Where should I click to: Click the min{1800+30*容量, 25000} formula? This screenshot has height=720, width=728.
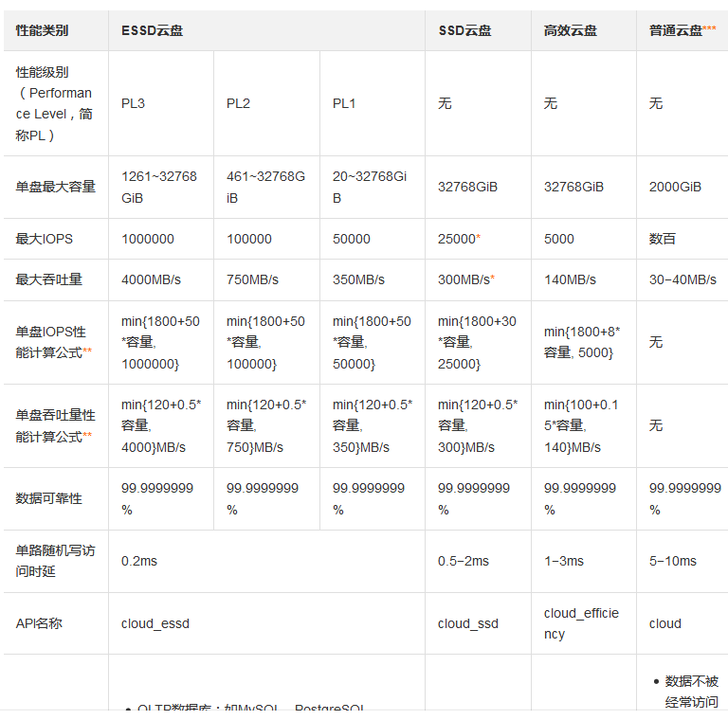coord(477,342)
